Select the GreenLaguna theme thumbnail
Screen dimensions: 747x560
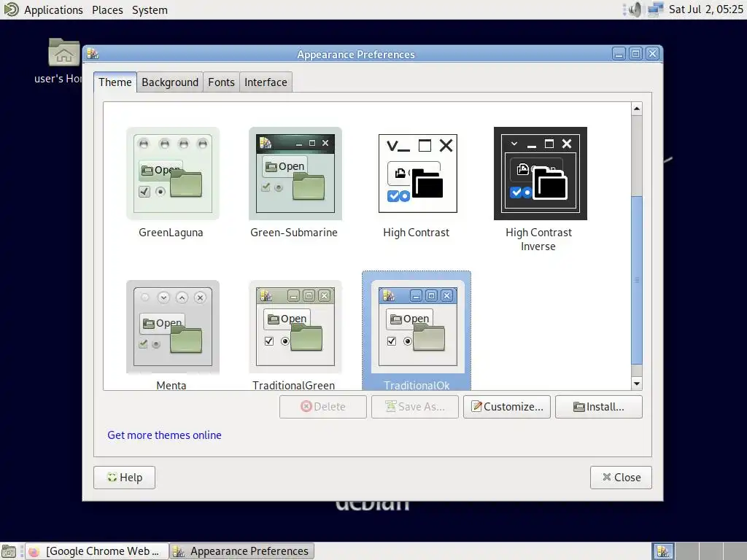click(x=172, y=174)
